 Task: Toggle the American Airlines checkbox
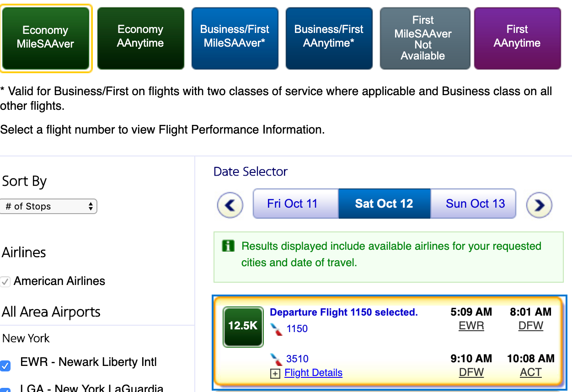pyautogui.click(x=5, y=282)
